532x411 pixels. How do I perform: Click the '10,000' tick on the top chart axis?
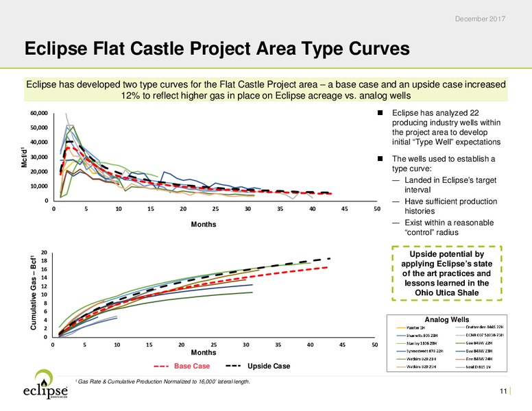(x=39, y=186)
